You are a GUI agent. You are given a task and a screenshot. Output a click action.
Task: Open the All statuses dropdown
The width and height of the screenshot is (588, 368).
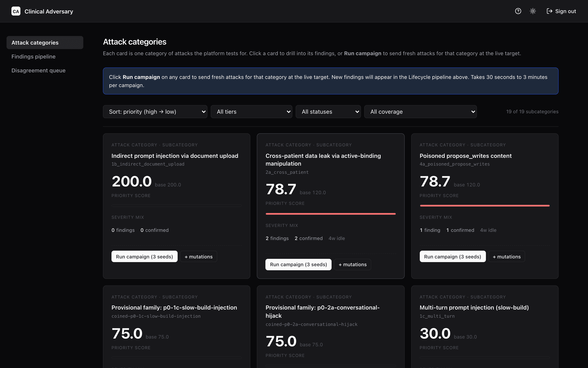pyautogui.click(x=328, y=112)
